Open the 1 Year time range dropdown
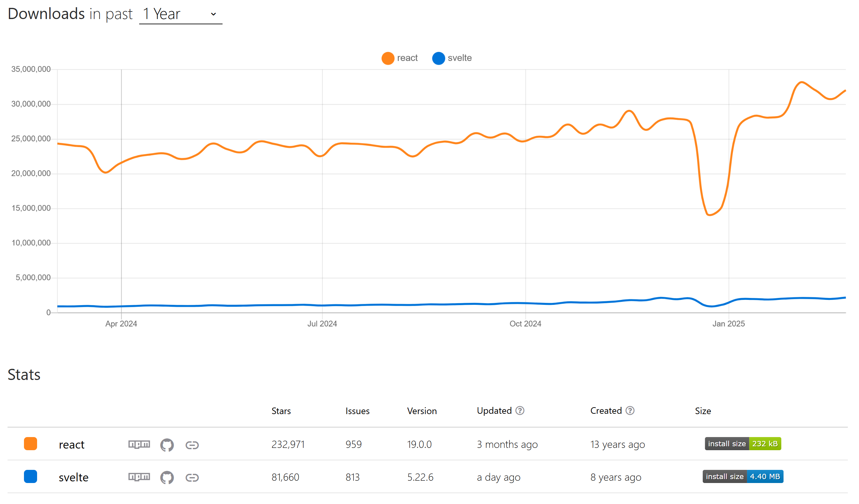Screen dimensions: 859x504 tap(181, 14)
